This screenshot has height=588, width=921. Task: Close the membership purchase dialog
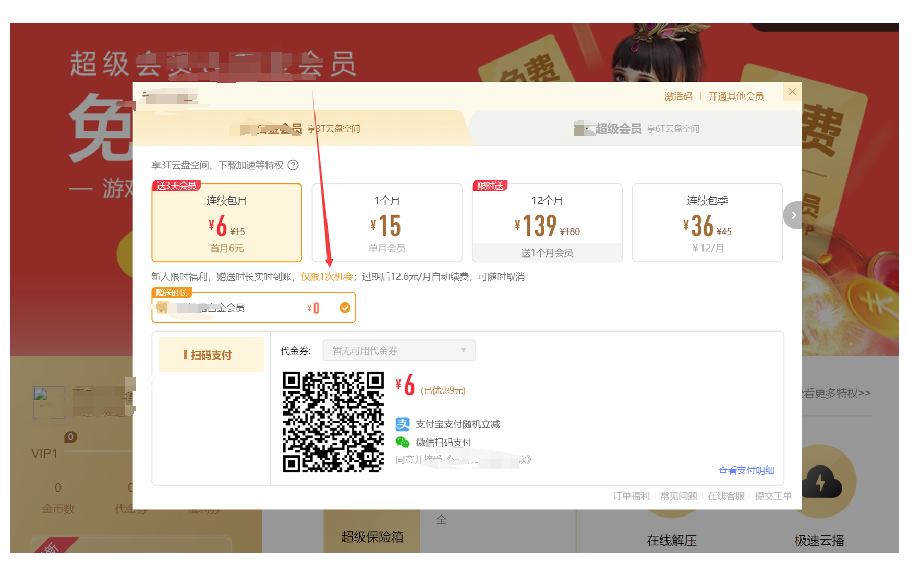click(x=792, y=92)
